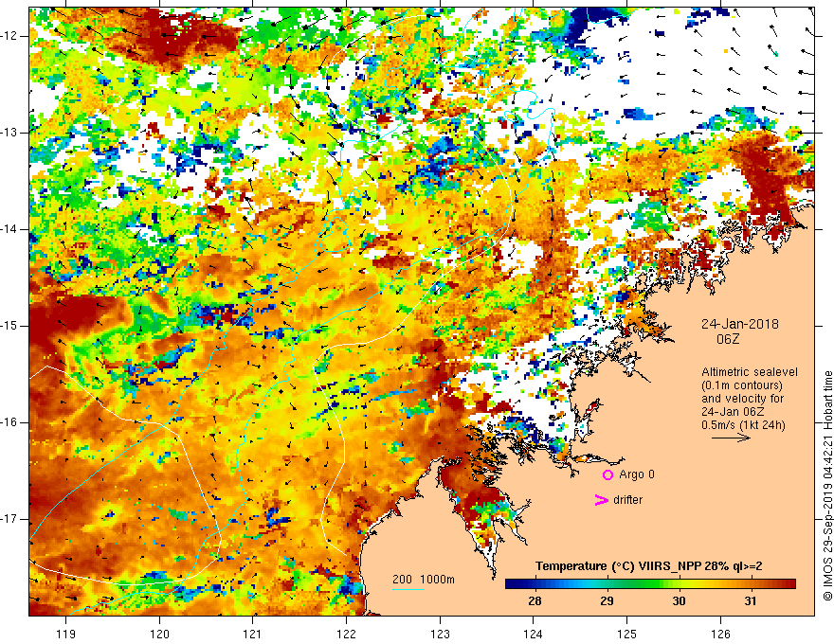834x644 pixels.
Task: Click the cyan 200 1000m depth contour line sample
Action: 408,589
